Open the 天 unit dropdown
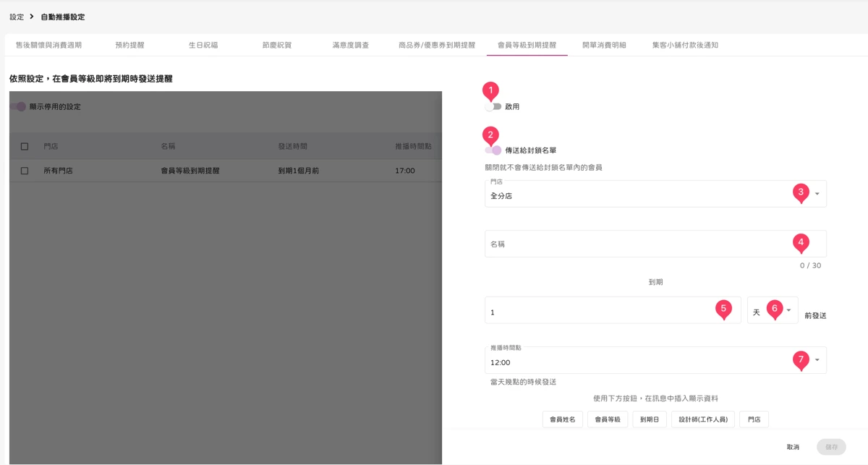The image size is (868, 465). click(x=773, y=310)
